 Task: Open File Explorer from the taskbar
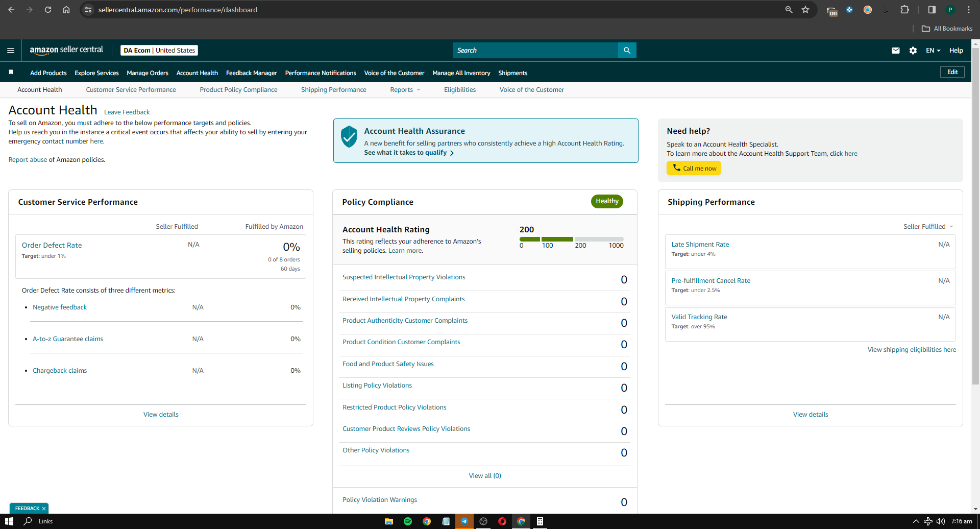tap(389, 521)
